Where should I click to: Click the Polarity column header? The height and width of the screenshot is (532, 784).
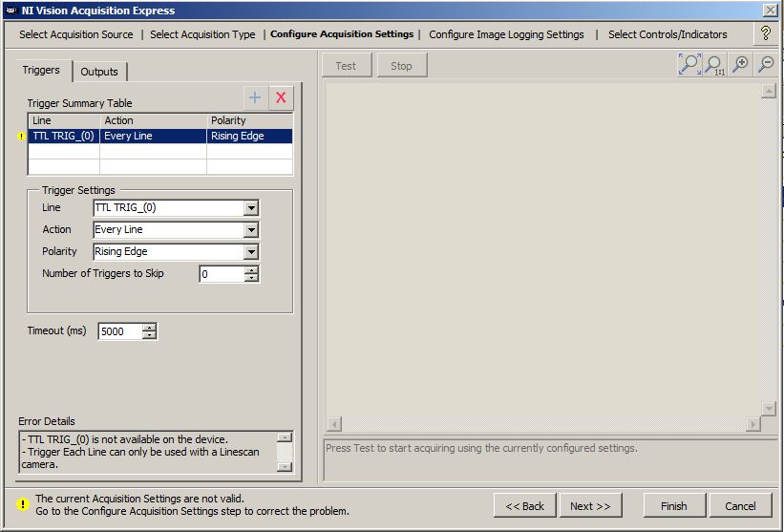point(249,120)
